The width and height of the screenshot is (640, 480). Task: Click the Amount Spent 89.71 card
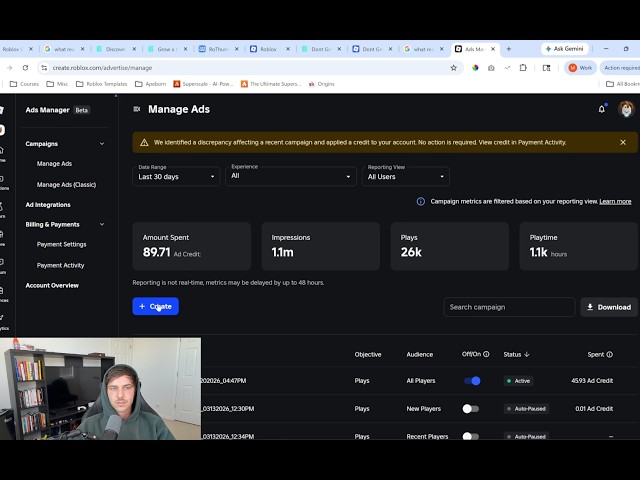tap(191, 246)
